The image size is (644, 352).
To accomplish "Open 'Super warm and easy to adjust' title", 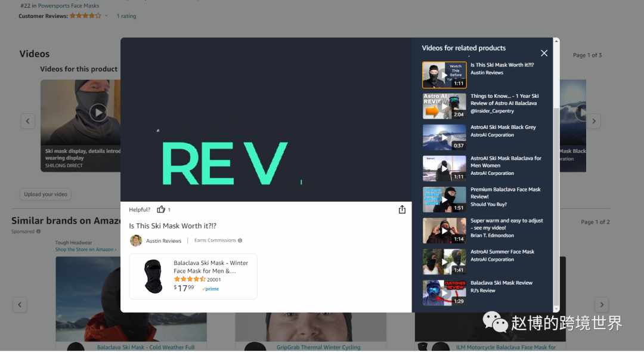I will pyautogui.click(x=506, y=224).
